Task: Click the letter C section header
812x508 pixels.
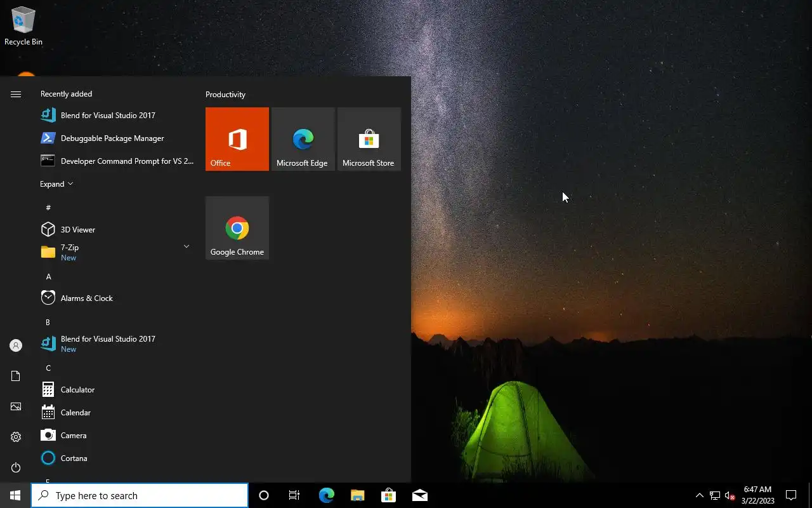Action: (48, 368)
